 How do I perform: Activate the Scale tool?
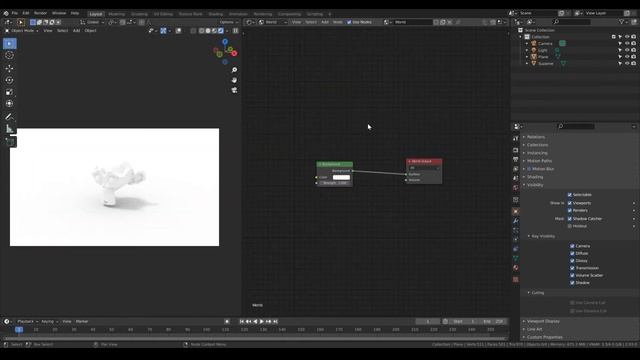pyautogui.click(x=9, y=92)
